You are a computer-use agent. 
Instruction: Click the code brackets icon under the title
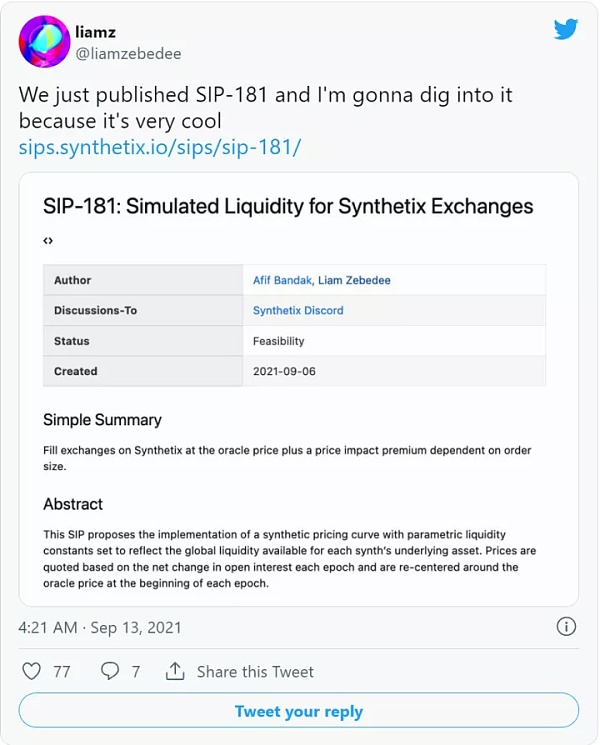(x=48, y=241)
